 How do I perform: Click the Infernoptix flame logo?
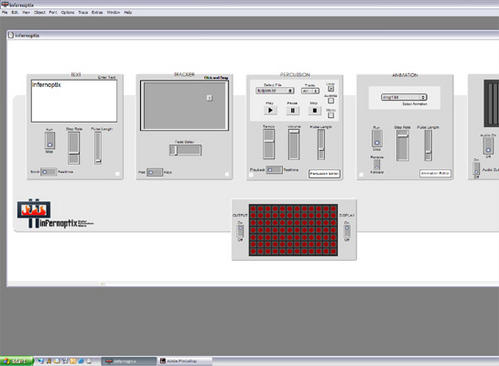click(34, 210)
